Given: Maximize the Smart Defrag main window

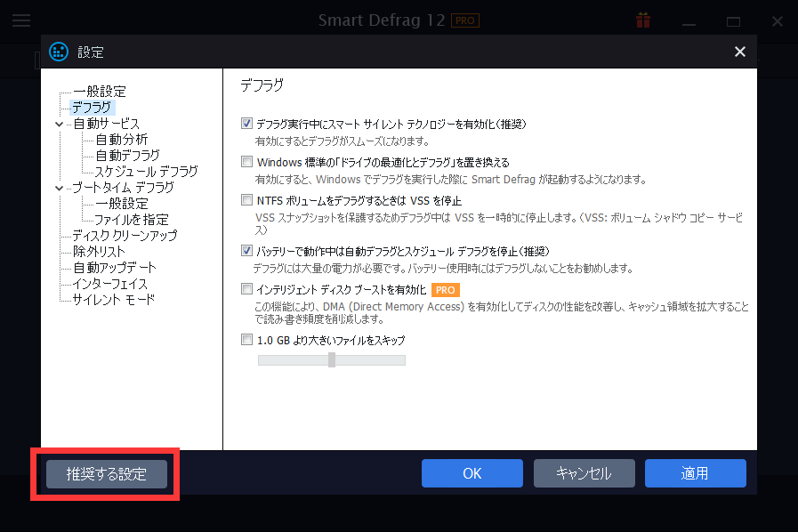Looking at the screenshot, I should pos(733,22).
